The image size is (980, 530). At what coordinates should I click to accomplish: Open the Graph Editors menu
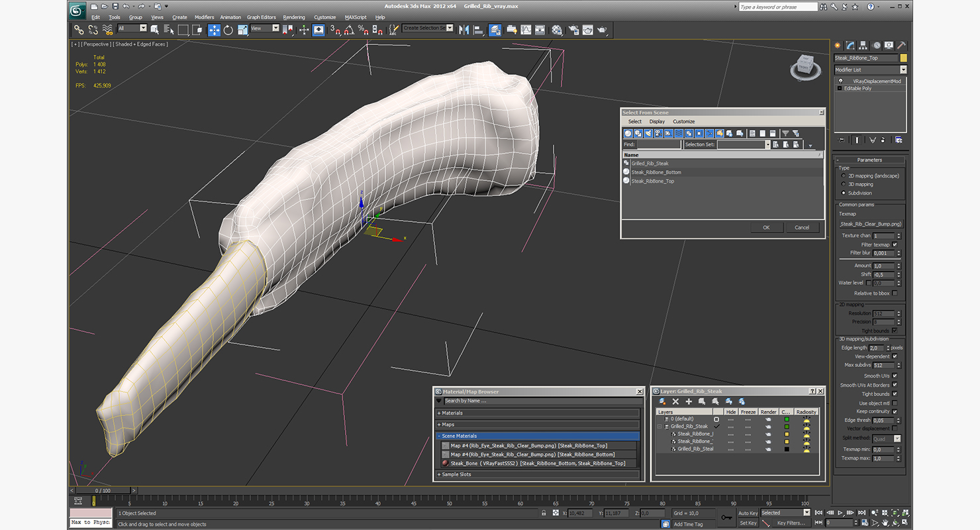[262, 17]
